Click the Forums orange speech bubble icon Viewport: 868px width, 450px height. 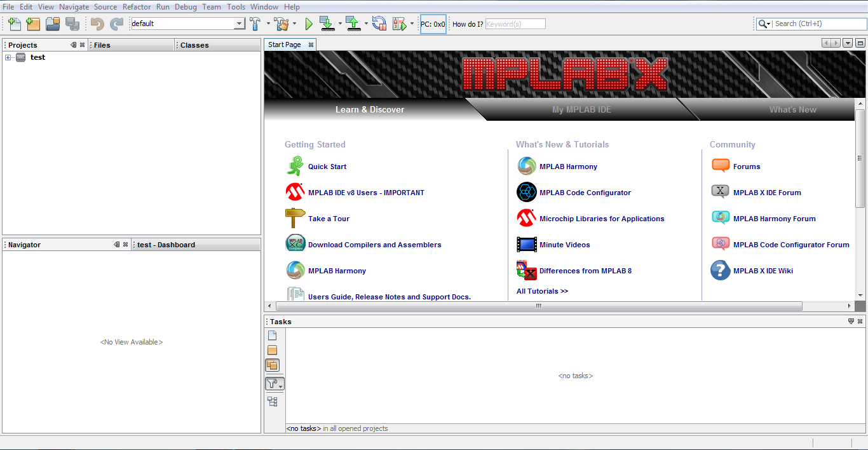tap(721, 167)
